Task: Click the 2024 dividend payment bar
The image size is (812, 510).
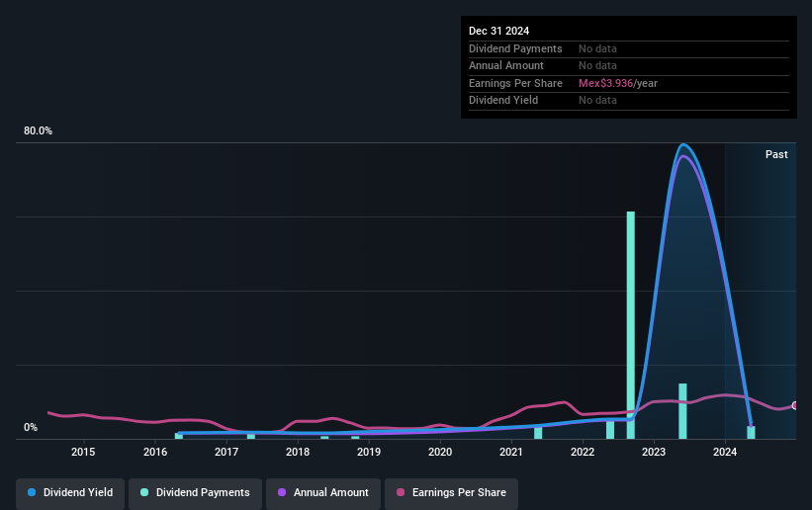Action: pyautogui.click(x=751, y=432)
